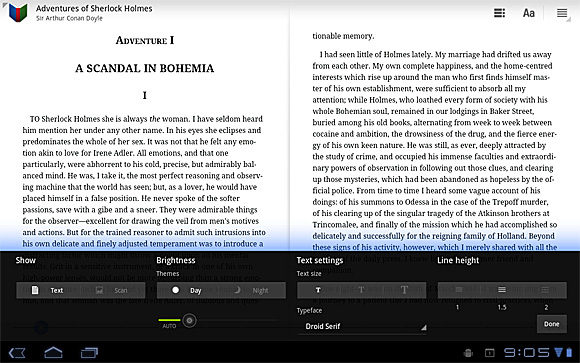580x363 pixels.
Task: Set line height to 1.5
Action: pyautogui.click(x=502, y=290)
